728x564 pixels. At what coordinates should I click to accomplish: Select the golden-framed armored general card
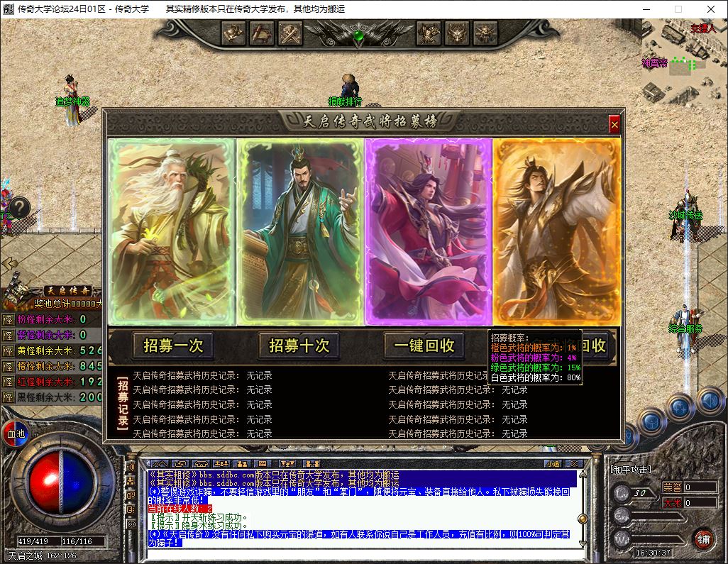coord(556,232)
